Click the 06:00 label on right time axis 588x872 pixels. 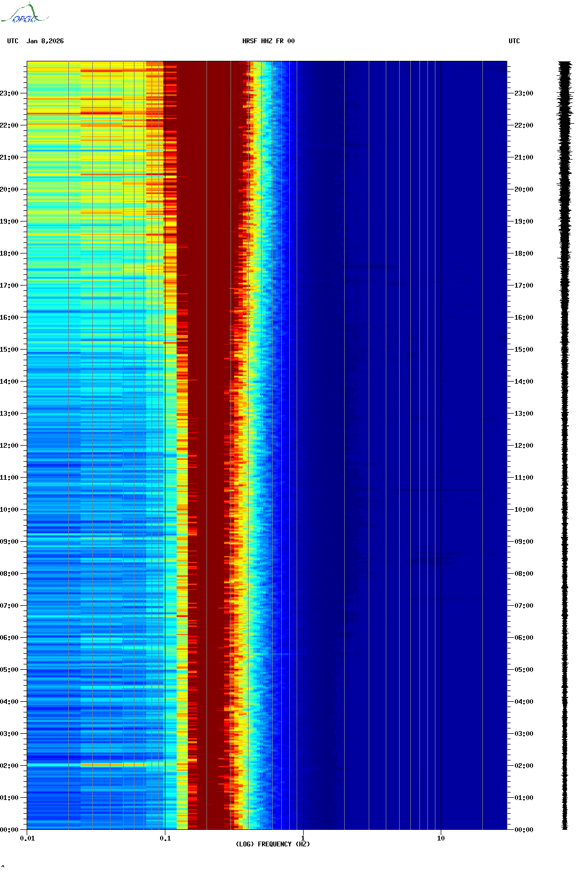click(523, 638)
